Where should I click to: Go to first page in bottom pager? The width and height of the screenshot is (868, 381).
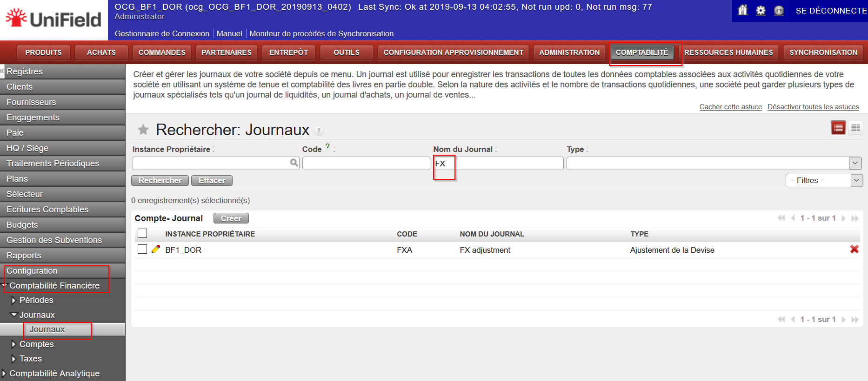click(x=781, y=319)
